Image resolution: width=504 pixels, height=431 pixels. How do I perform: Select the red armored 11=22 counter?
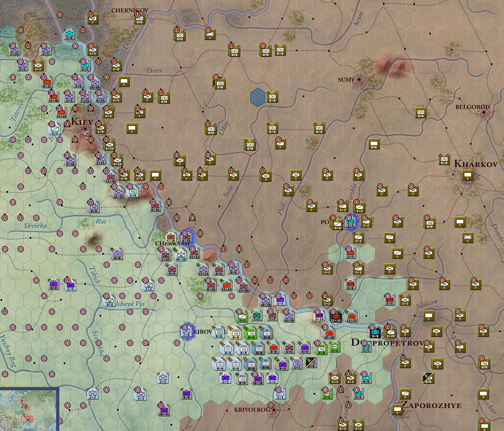click(62, 113)
